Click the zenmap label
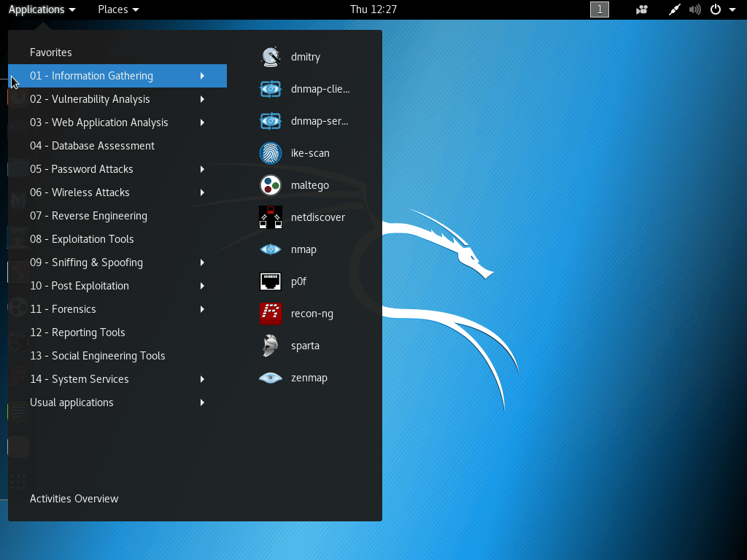This screenshot has width=747, height=560. coord(309,378)
